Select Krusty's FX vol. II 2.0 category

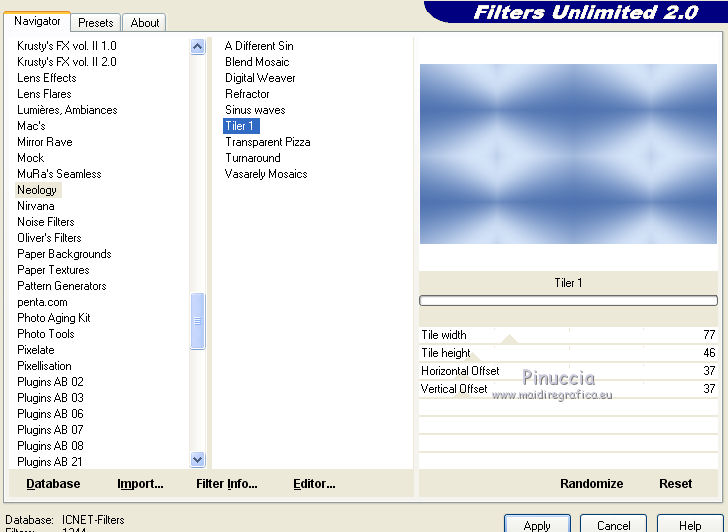click(67, 62)
